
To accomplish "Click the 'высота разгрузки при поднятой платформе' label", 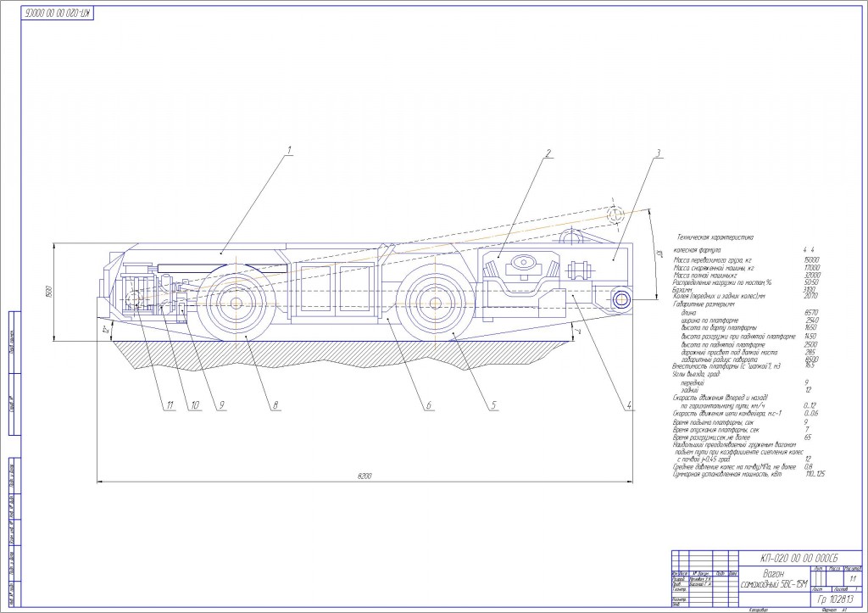I will click(738, 337).
